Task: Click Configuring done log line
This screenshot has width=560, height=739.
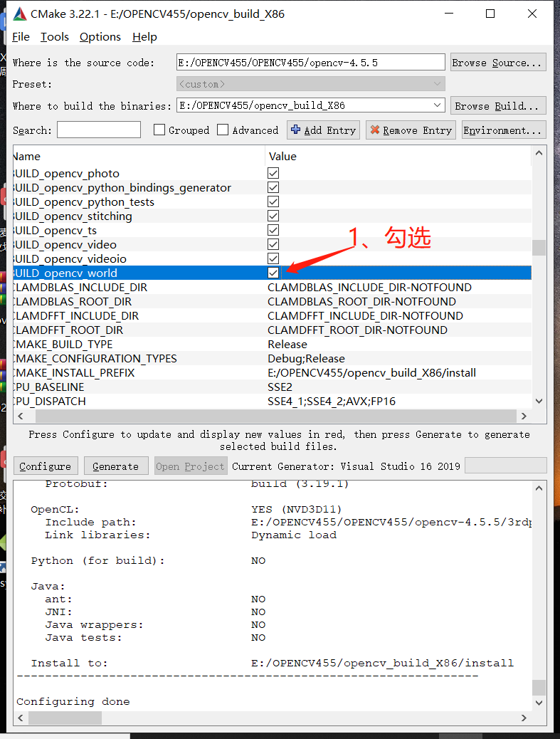Action: (x=73, y=701)
